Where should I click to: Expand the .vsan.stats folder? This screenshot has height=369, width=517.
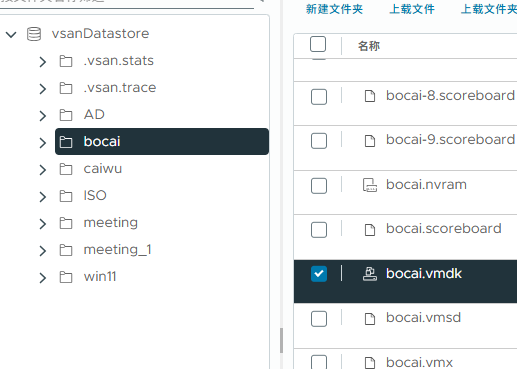click(x=42, y=62)
